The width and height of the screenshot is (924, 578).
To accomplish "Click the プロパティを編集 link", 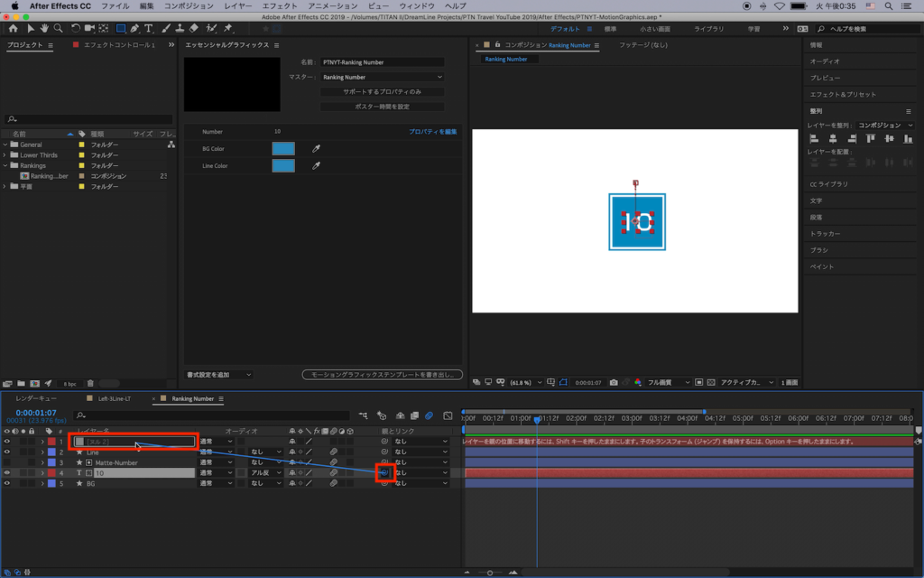I will tap(432, 132).
